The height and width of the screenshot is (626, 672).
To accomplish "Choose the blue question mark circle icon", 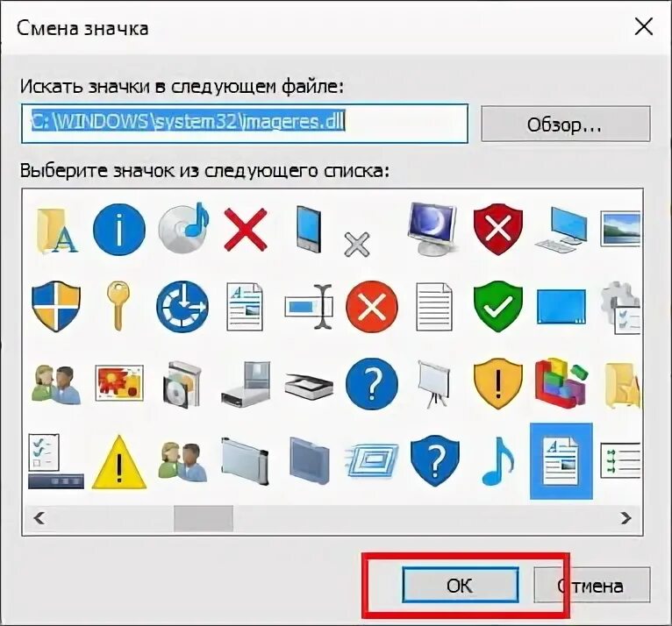I will 372,384.
